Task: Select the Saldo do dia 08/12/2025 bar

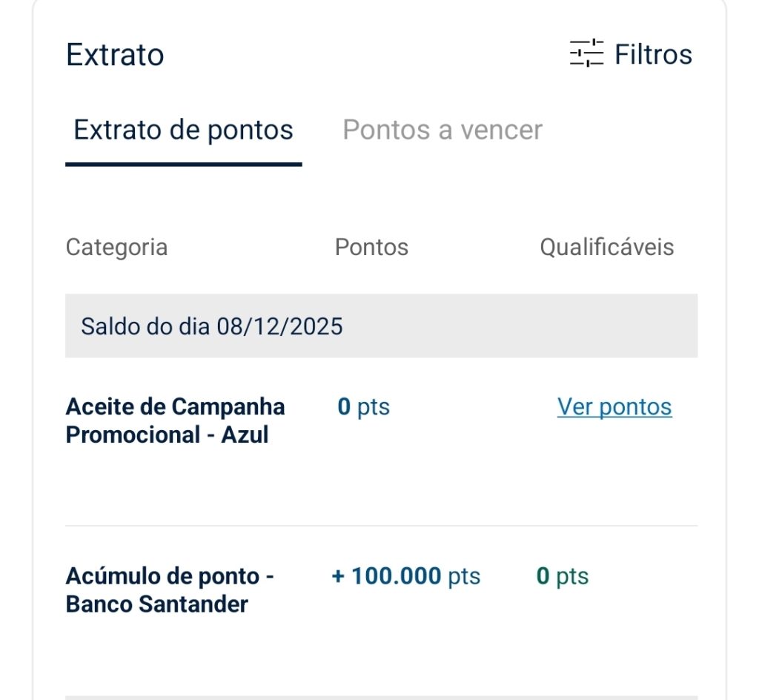Action: [381, 326]
